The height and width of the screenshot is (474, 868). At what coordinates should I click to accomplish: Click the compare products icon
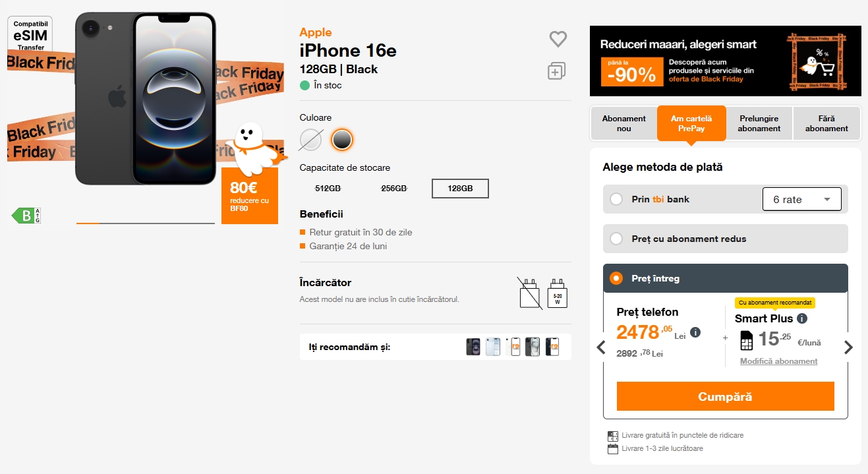coord(557,71)
